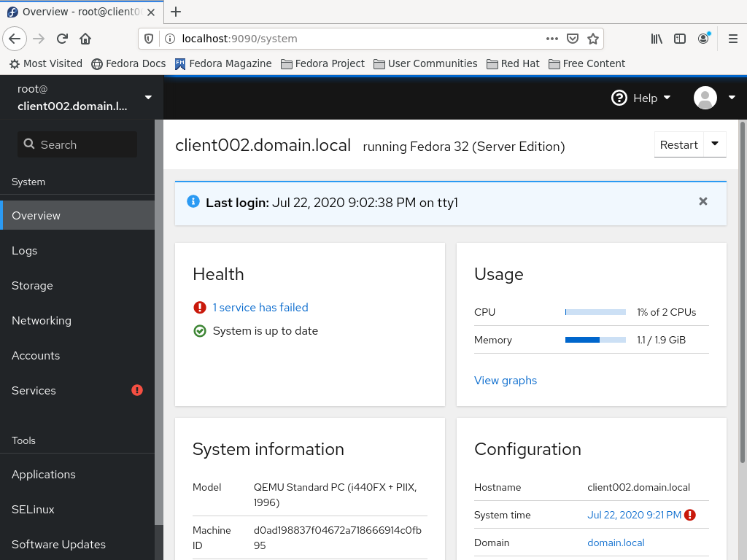Screen dimensions: 747x560
Task: Expand the Help dropdown menu
Action: [x=667, y=98]
